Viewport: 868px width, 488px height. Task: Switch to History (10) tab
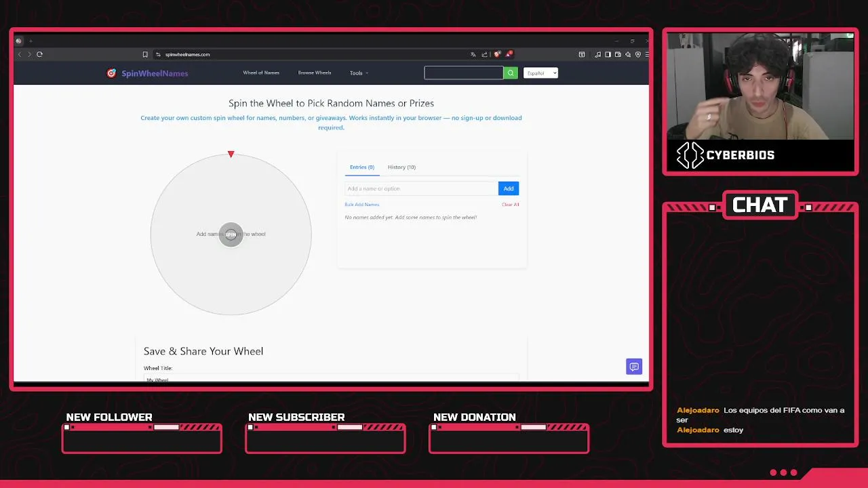pos(401,167)
